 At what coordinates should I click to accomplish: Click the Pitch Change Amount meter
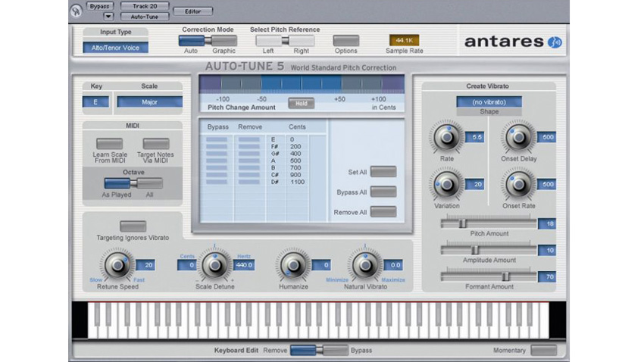coord(302,84)
